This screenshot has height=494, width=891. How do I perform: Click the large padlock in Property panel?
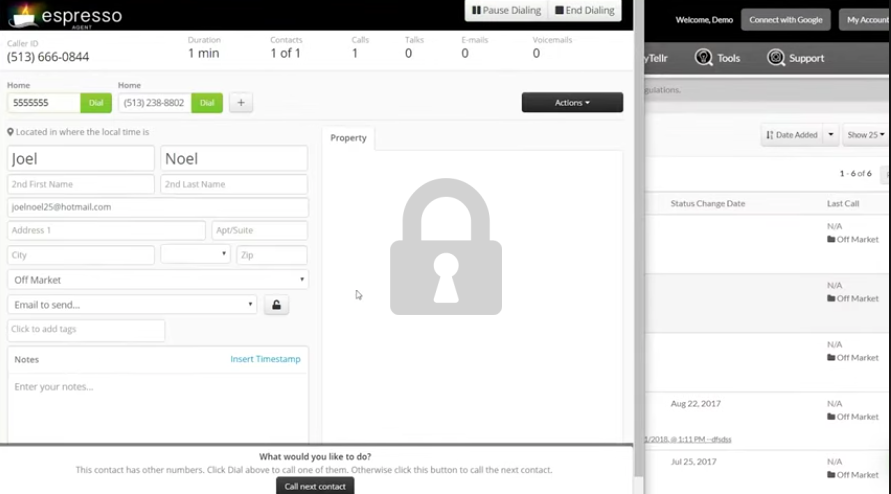pos(446,247)
